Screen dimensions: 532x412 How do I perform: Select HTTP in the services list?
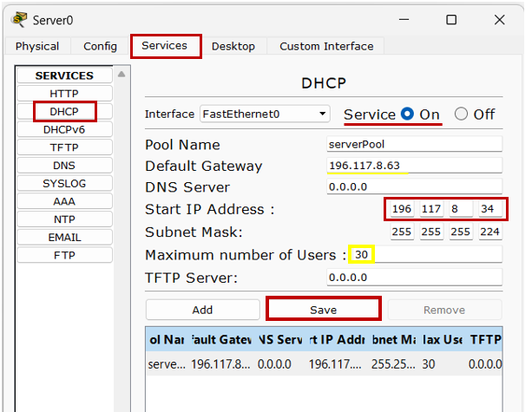64,94
